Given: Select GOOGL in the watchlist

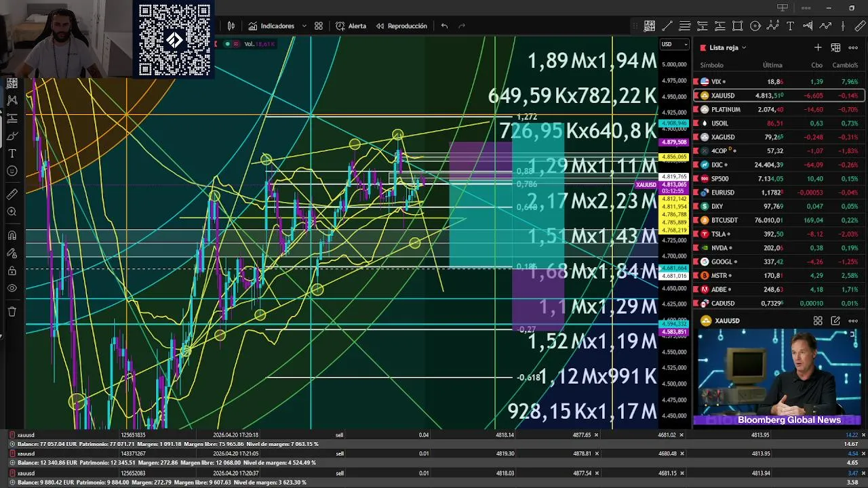Looking at the screenshot, I should (778, 262).
